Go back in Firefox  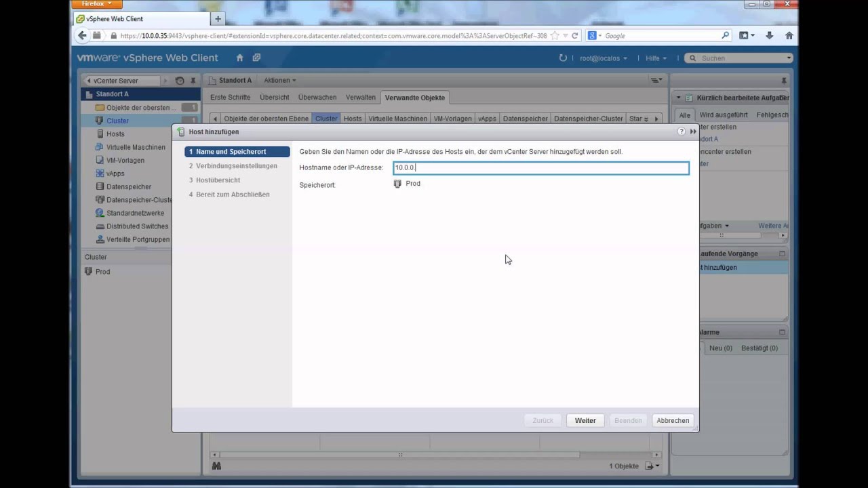tap(83, 36)
